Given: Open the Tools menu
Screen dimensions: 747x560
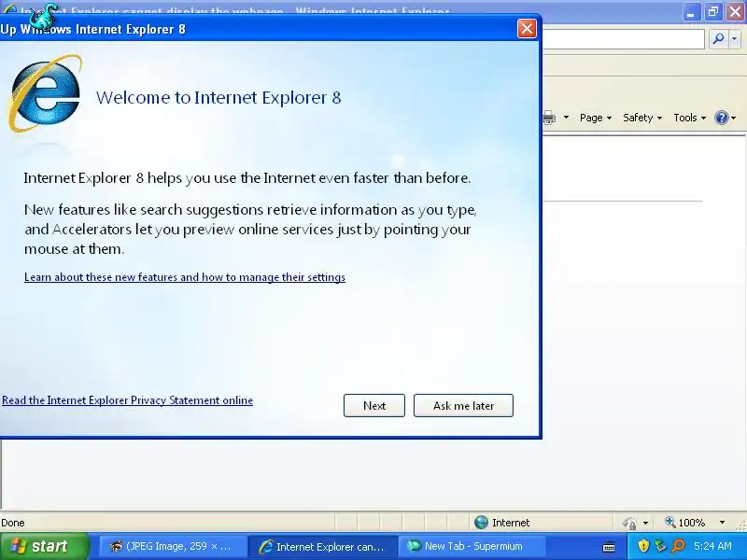Looking at the screenshot, I should click(689, 118).
